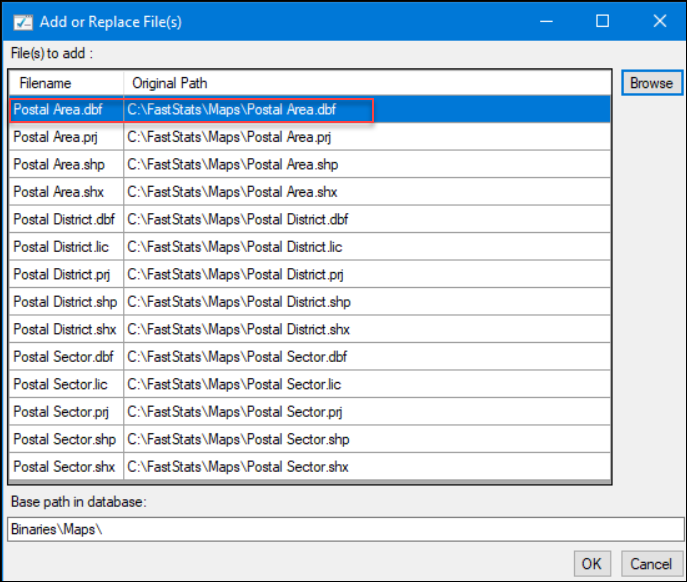This screenshot has width=687, height=582.
Task: Click path C:\FastStats\Maps\Postal District.lic
Action: click(235, 247)
